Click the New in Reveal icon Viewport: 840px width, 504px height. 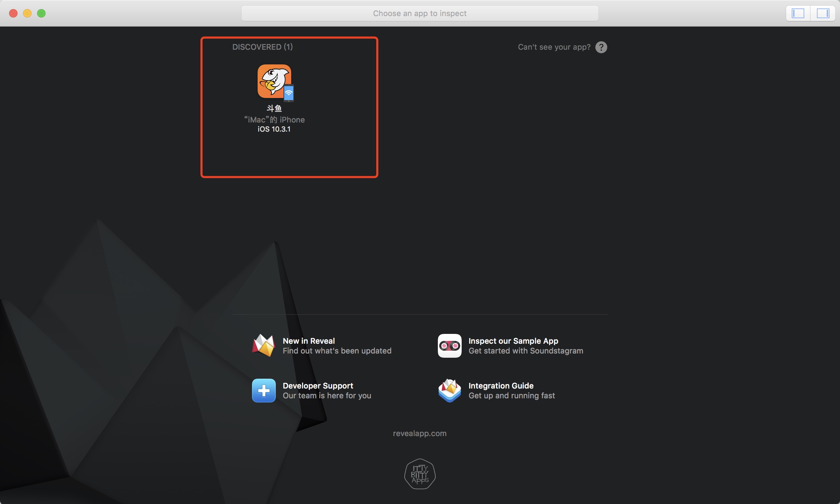[x=264, y=345]
